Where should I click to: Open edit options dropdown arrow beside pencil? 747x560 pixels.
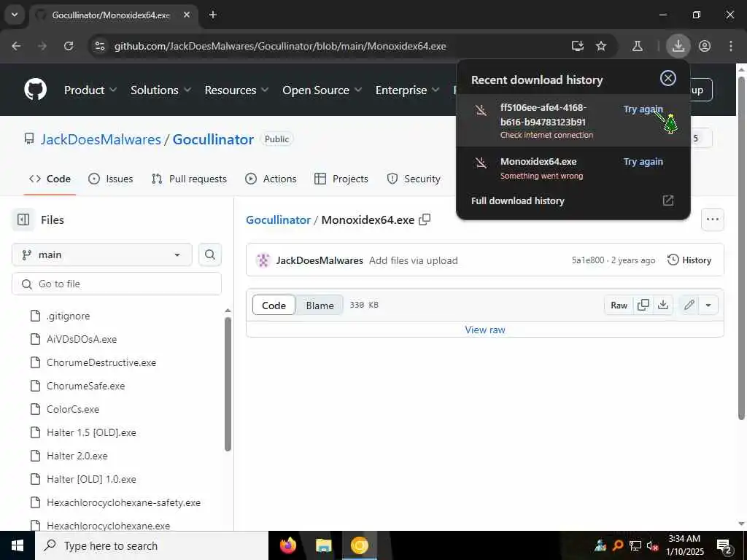click(x=708, y=305)
